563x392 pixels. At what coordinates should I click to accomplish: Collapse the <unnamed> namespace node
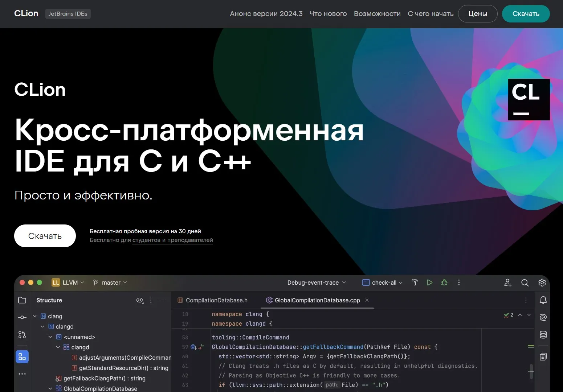[50, 337]
